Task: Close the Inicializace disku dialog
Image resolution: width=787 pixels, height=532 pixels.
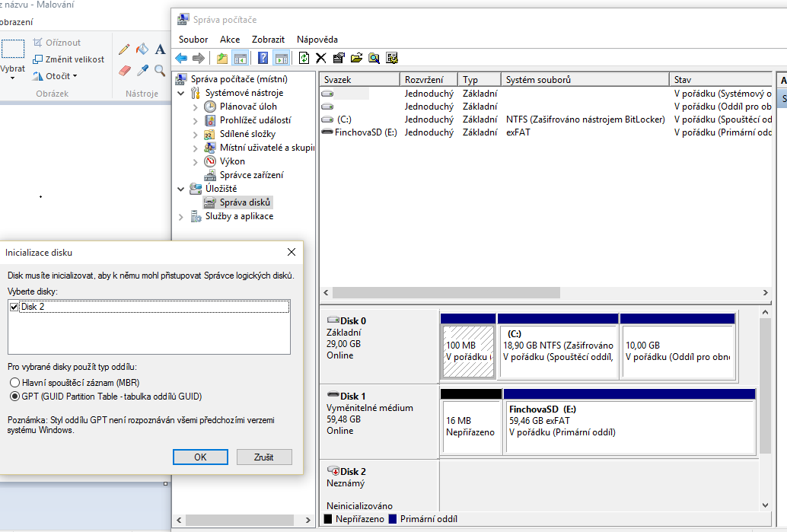Action: (291, 252)
